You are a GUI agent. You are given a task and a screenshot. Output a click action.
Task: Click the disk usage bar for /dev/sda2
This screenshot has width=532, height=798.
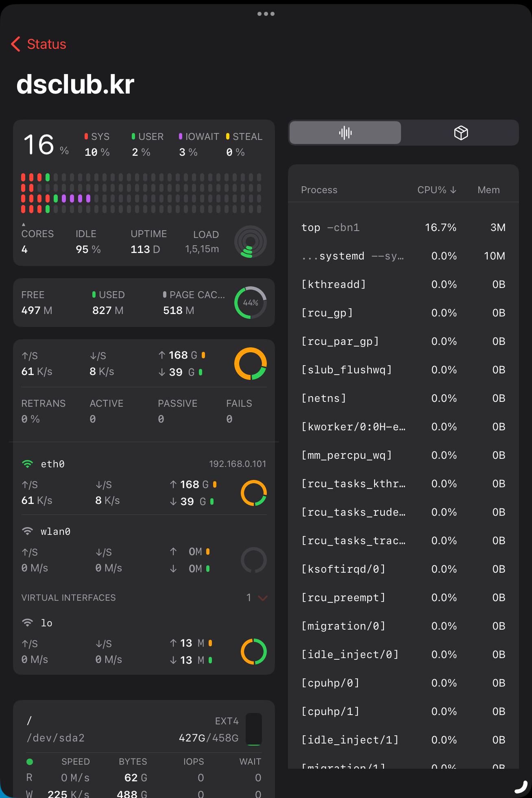(253, 729)
